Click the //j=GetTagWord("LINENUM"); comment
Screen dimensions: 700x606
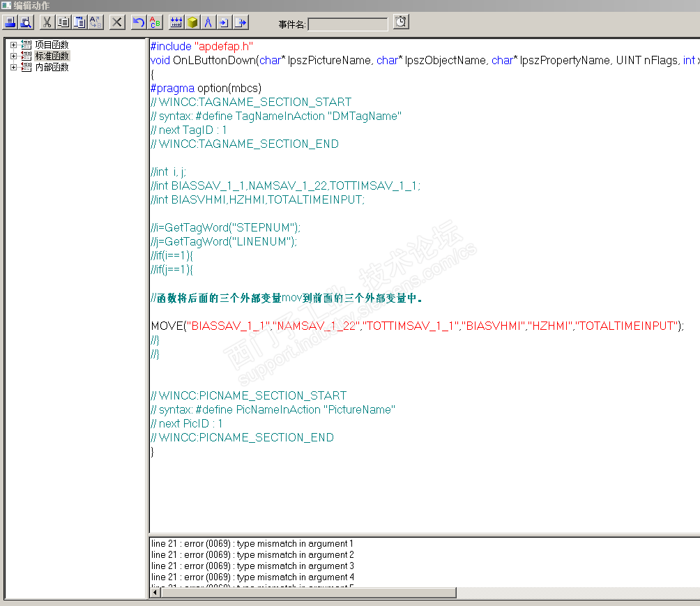[224, 241]
